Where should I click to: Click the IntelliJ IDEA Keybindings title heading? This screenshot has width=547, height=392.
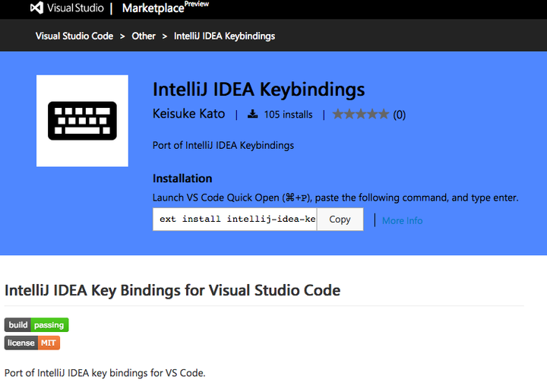pos(258,89)
